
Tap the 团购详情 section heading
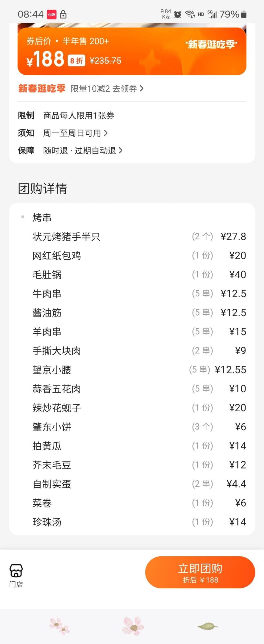[x=43, y=189]
